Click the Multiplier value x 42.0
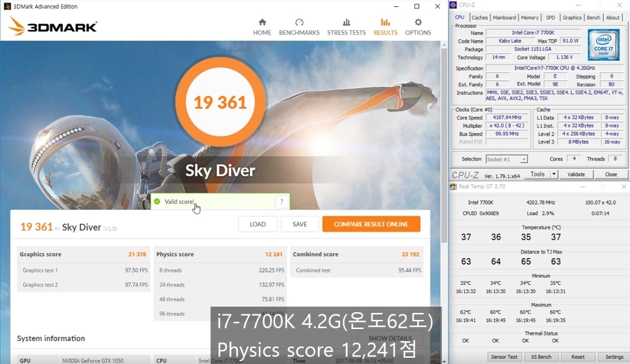This screenshot has width=630, height=364. [508, 125]
